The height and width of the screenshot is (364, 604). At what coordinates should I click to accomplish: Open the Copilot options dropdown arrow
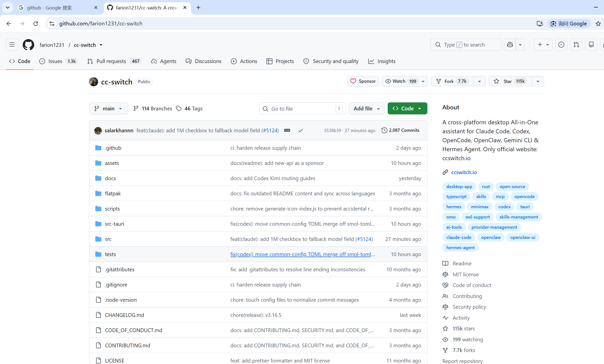pos(520,45)
